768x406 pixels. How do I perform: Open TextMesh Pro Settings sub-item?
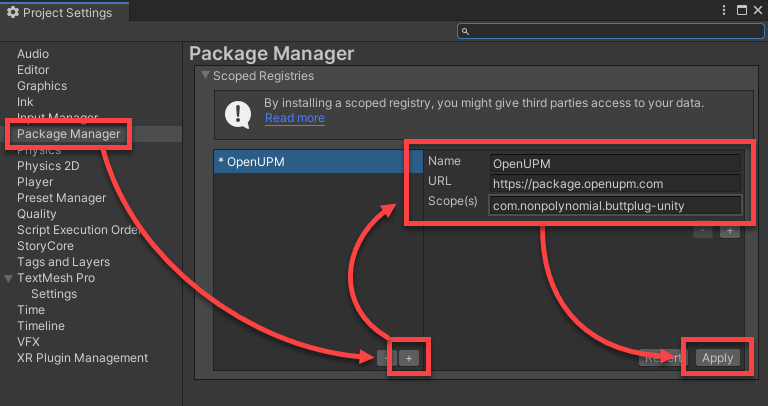point(54,294)
